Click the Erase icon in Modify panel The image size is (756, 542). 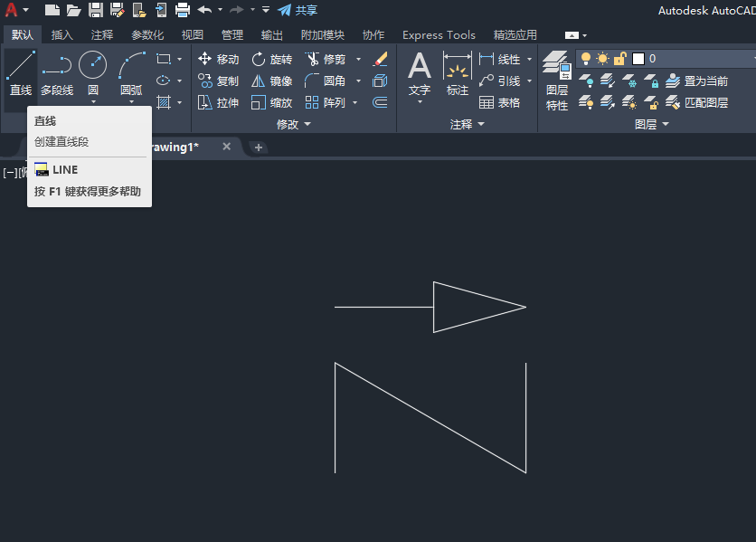(381, 60)
